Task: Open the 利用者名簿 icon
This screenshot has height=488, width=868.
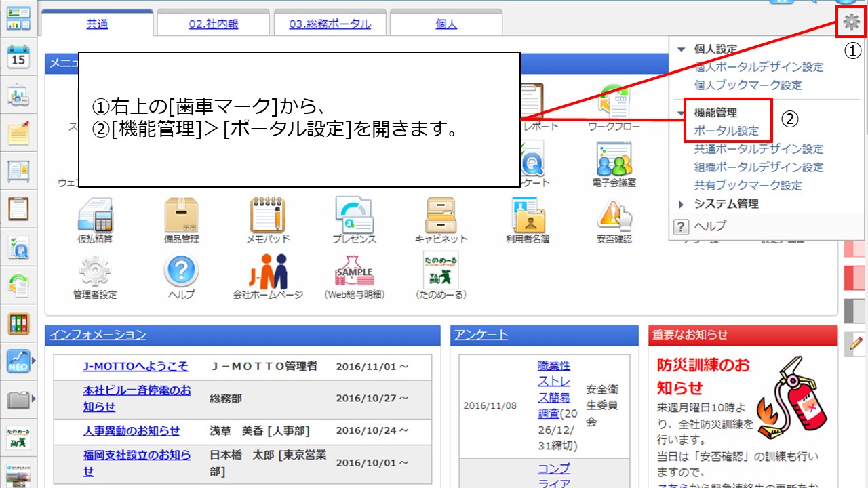Action: pos(528,216)
